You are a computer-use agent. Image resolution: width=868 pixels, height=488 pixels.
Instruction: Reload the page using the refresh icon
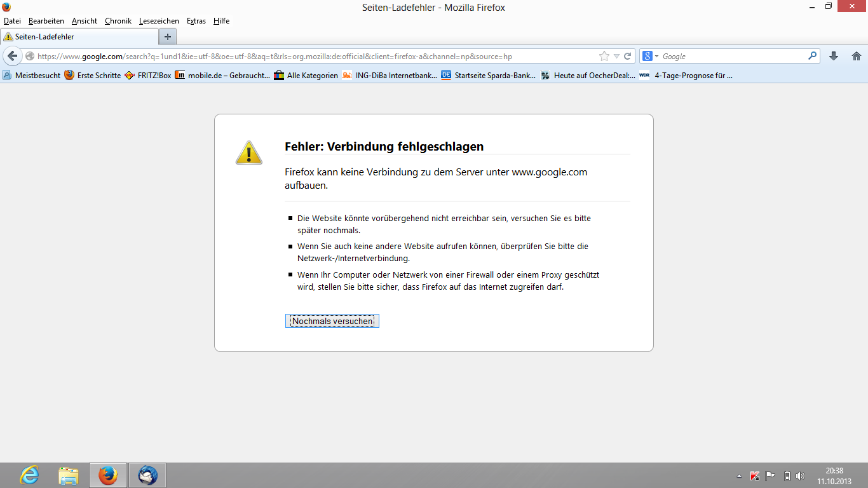627,56
